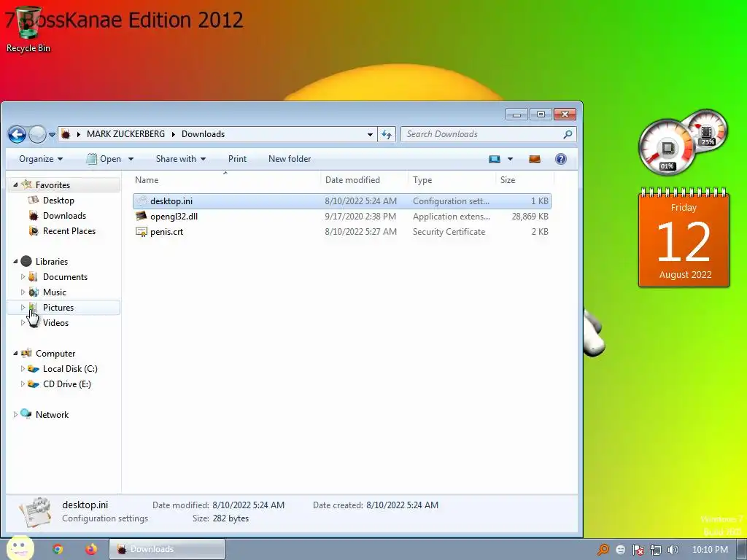Toggle the preview pane button
747x560 pixels.
tap(535, 159)
